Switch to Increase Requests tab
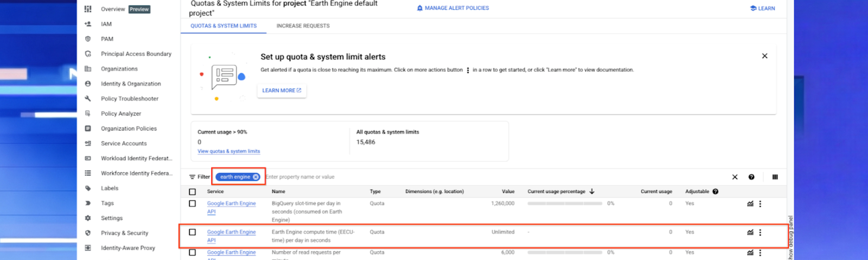Viewport: 868px width, 260px height. [x=303, y=25]
